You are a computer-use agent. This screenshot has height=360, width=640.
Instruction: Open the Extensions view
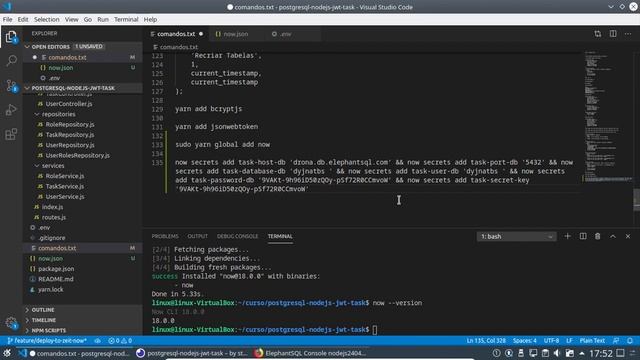point(11,134)
